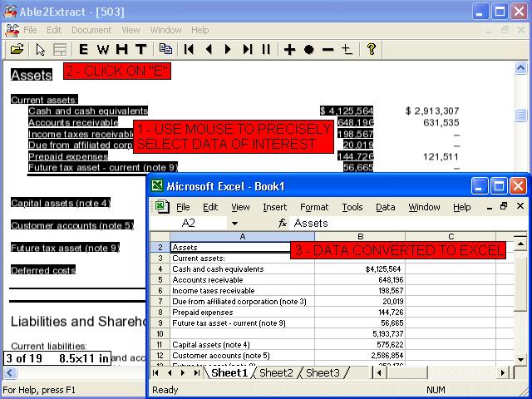Jump to last page icon
The height and width of the screenshot is (399, 532).
coord(248,50)
